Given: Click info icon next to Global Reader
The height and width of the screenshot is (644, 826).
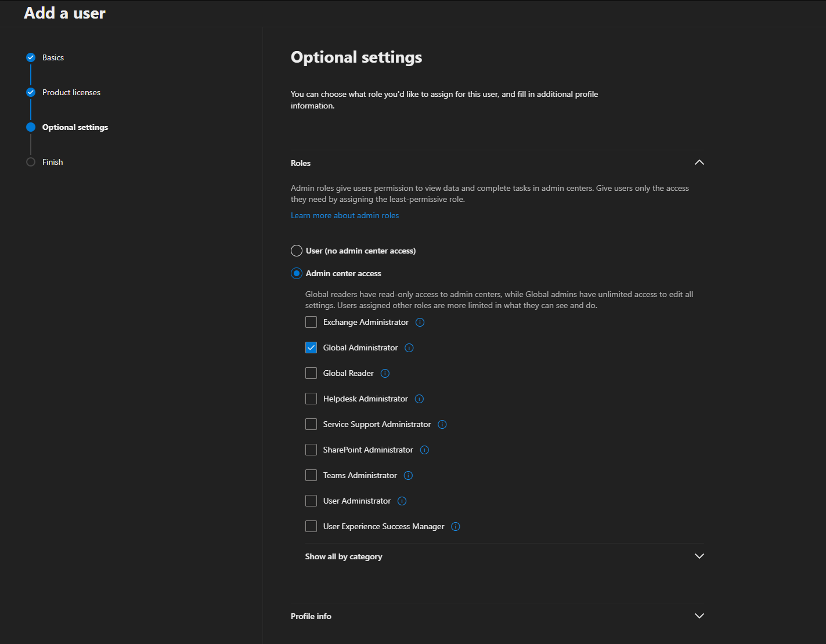Looking at the screenshot, I should point(385,374).
